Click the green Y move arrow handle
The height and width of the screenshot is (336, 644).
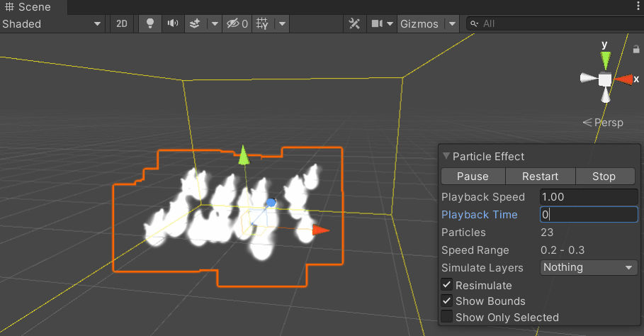pyautogui.click(x=244, y=155)
